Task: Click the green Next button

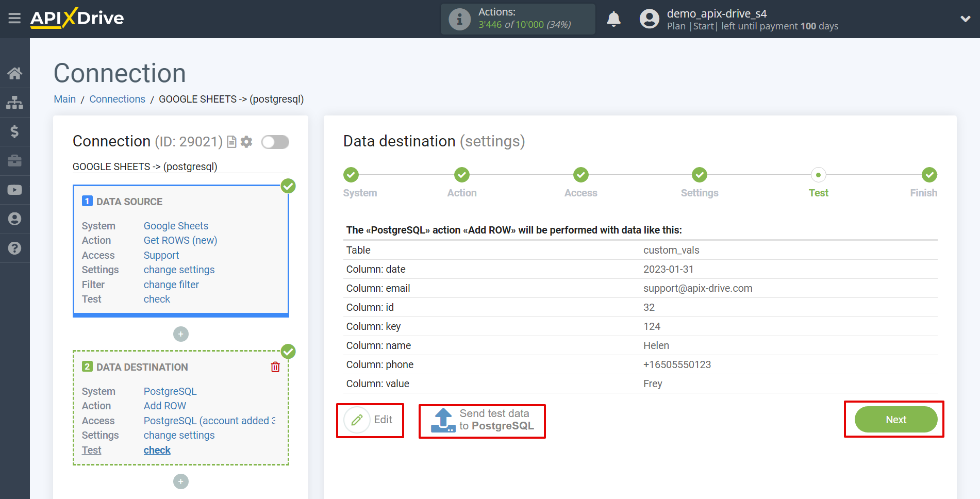Action: [x=896, y=420]
